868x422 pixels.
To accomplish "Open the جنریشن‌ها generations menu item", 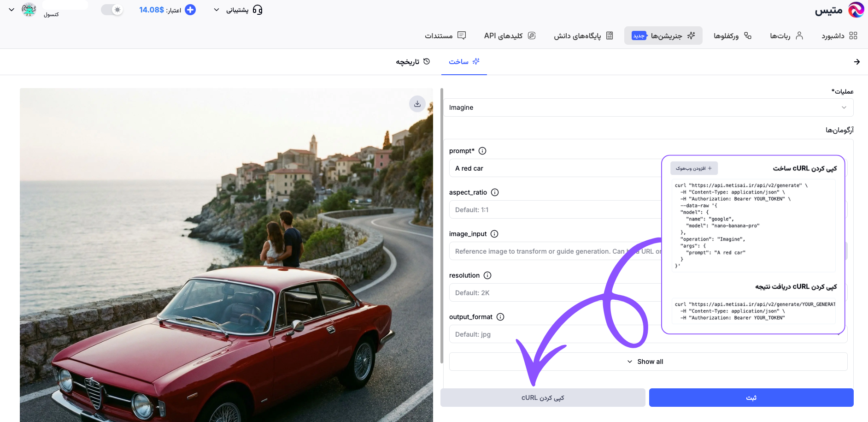I will 663,36.
